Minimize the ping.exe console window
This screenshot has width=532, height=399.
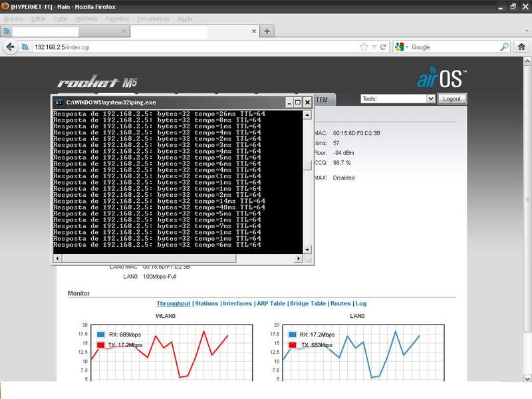(289, 102)
